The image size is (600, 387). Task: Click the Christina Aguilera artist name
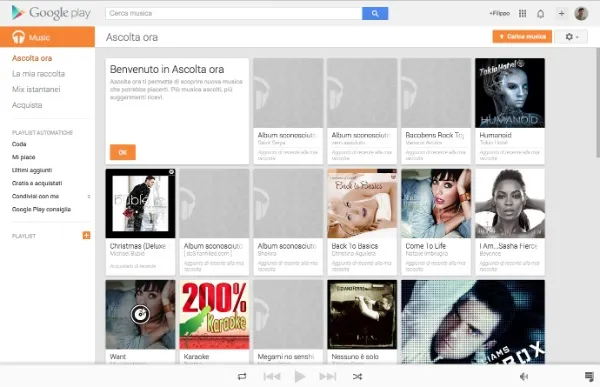353,254
